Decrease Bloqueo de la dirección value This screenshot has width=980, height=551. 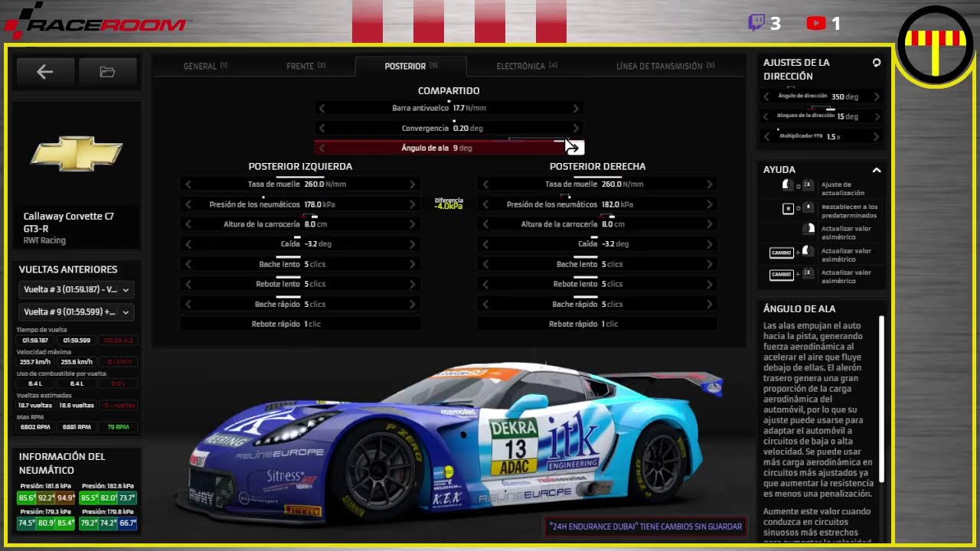coord(766,116)
